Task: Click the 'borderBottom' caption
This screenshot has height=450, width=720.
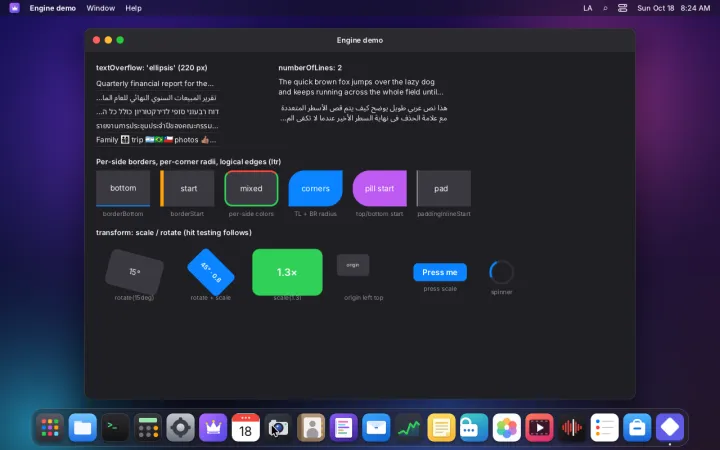Action: (x=123, y=214)
